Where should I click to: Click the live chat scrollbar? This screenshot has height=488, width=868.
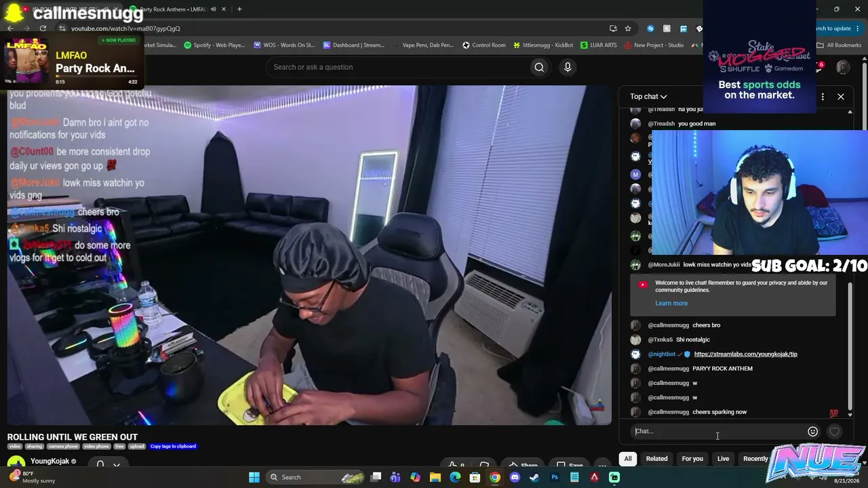click(x=850, y=346)
